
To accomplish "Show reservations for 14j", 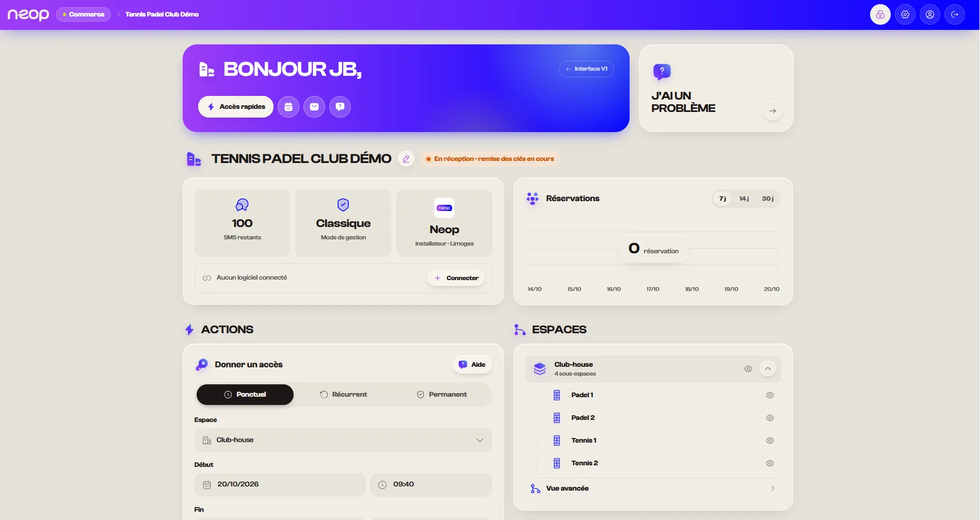I will click(x=744, y=199).
